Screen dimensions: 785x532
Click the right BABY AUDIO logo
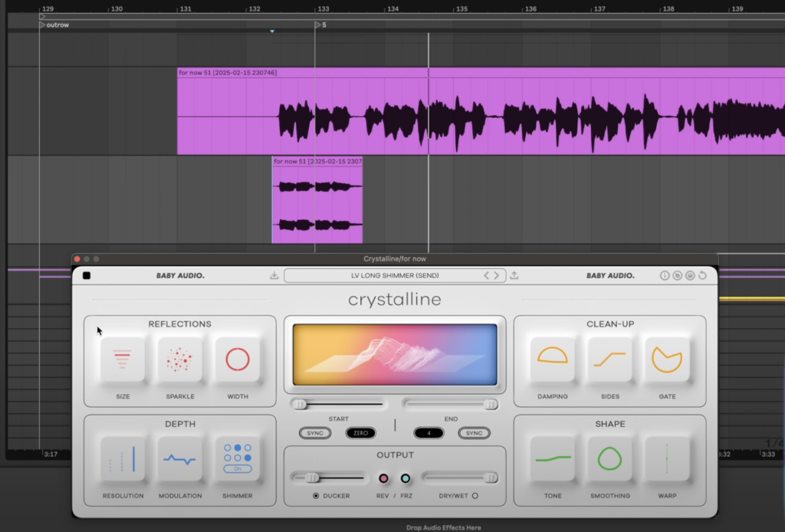point(610,276)
